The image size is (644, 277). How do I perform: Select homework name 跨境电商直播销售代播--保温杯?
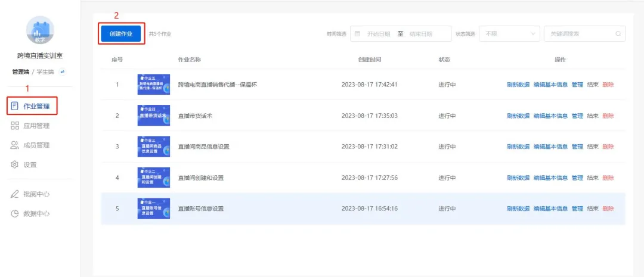click(x=217, y=85)
